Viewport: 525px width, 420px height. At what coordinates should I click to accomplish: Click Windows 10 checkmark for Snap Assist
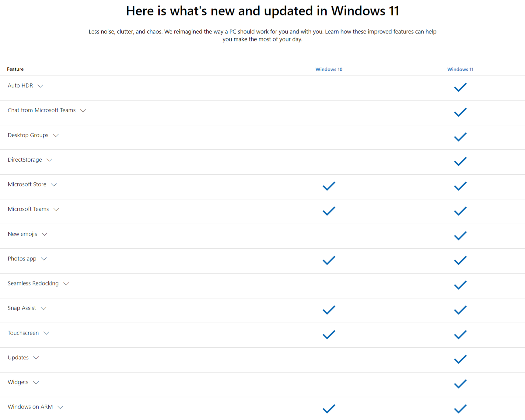coord(329,310)
